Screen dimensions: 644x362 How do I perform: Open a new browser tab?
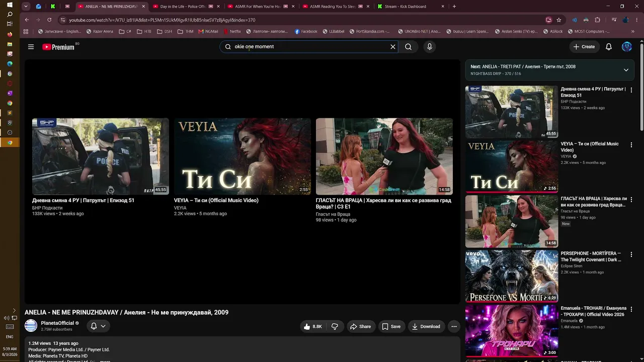pyautogui.click(x=454, y=7)
